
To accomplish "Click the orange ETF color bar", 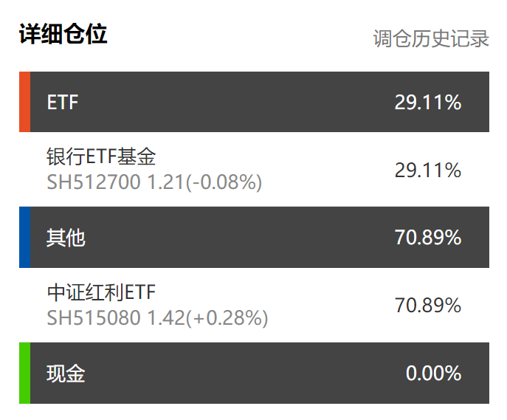I will [24, 102].
